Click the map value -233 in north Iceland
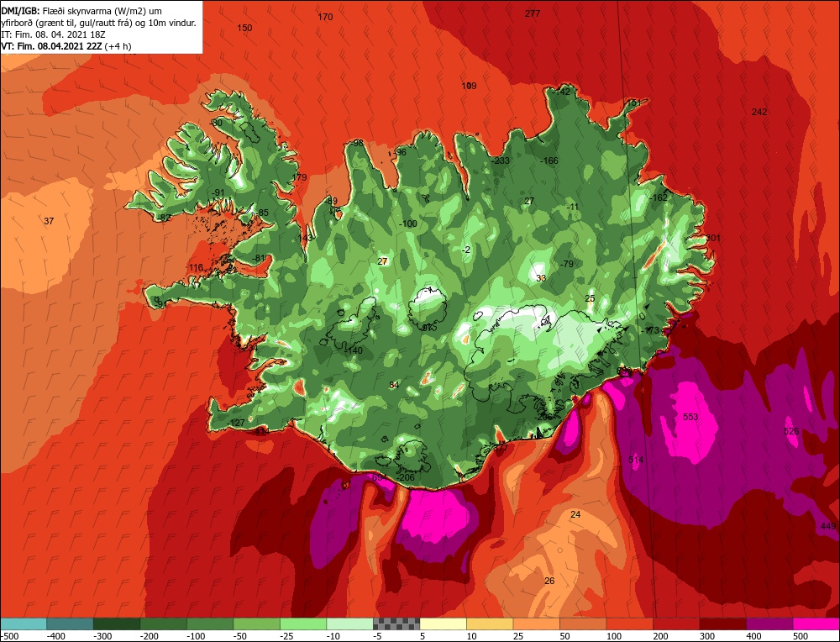840x642 pixels. (501, 160)
